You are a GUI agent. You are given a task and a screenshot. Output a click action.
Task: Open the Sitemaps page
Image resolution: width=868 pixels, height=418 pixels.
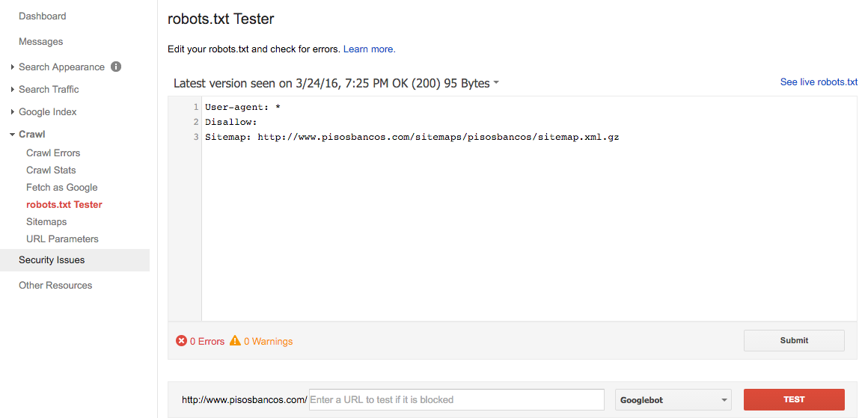tap(46, 221)
